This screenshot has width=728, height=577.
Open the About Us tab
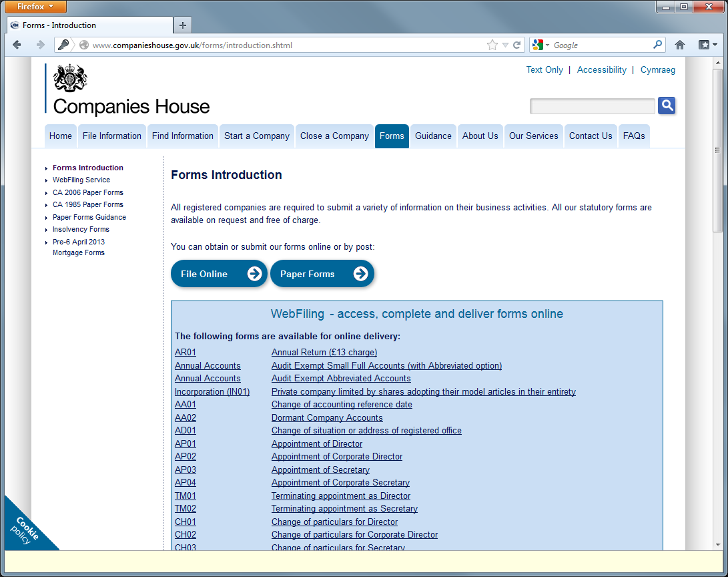click(x=480, y=136)
